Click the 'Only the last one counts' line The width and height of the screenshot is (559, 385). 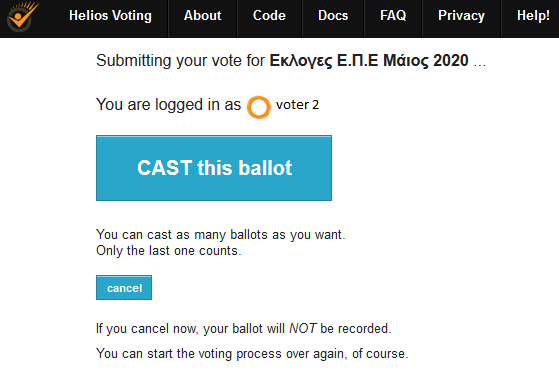(169, 251)
